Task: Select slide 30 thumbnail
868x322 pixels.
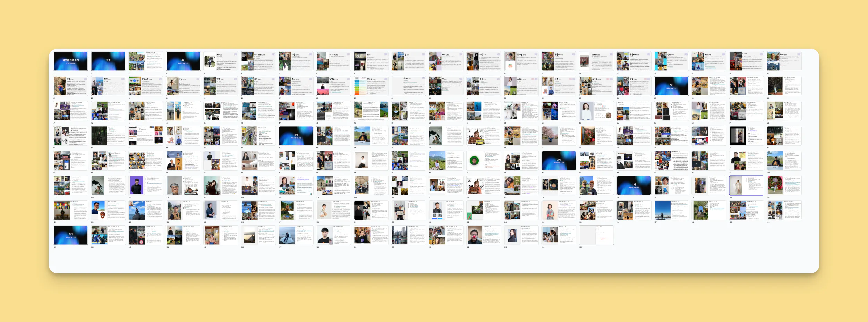Action: click(x=408, y=86)
